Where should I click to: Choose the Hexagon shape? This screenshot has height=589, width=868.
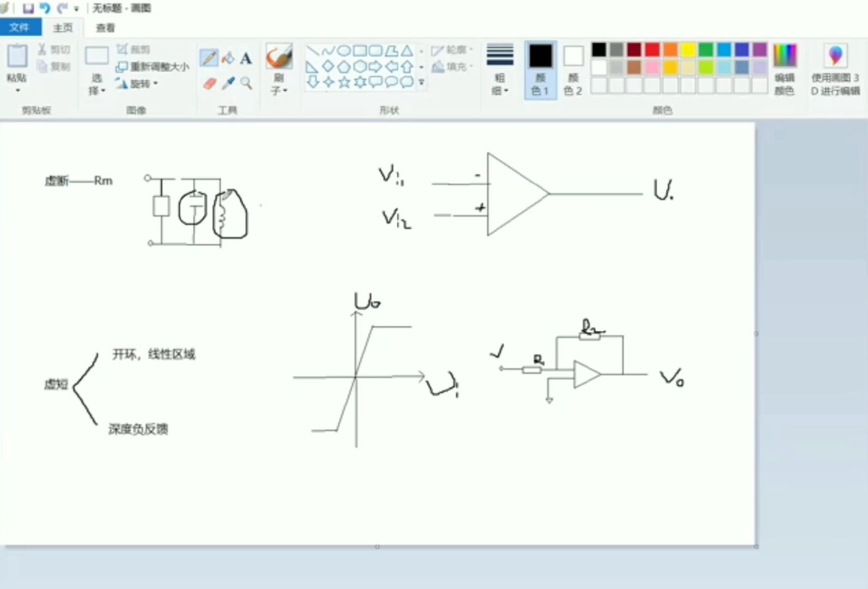(x=360, y=67)
